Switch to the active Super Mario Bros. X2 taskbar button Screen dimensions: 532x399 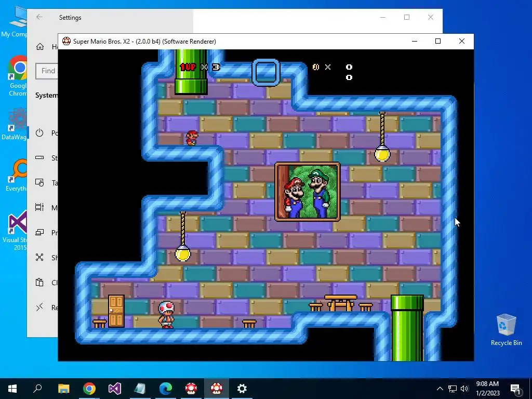(217, 389)
